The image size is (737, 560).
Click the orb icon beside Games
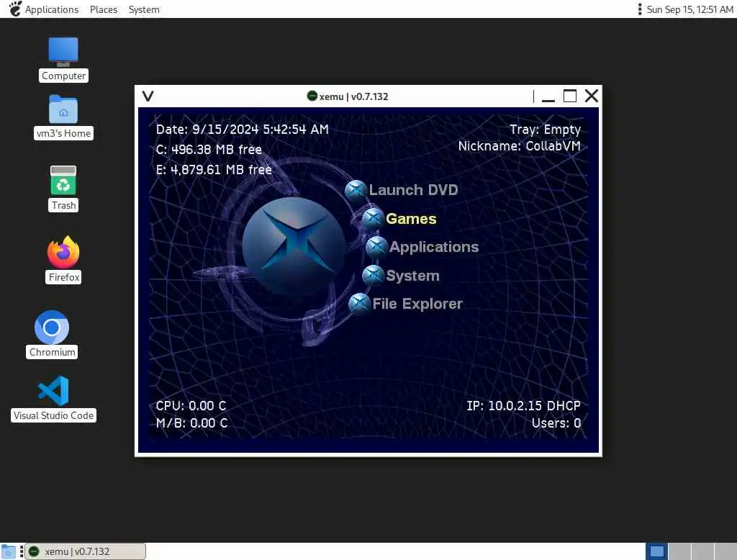pyautogui.click(x=374, y=218)
